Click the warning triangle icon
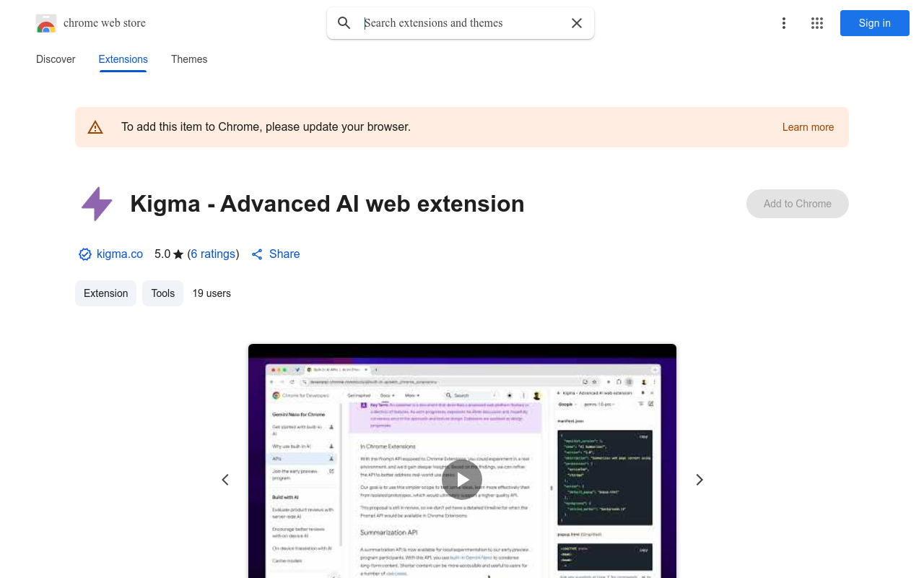The image size is (924, 578). [95, 127]
